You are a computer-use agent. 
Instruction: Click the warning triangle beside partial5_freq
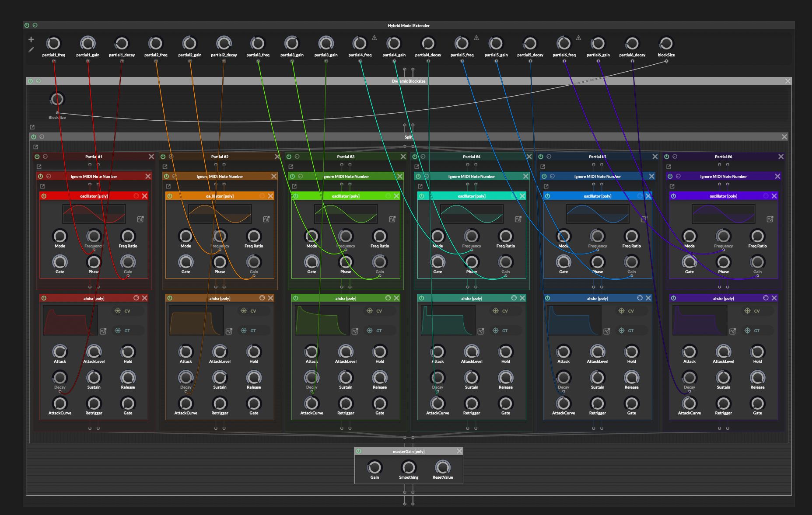476,38
